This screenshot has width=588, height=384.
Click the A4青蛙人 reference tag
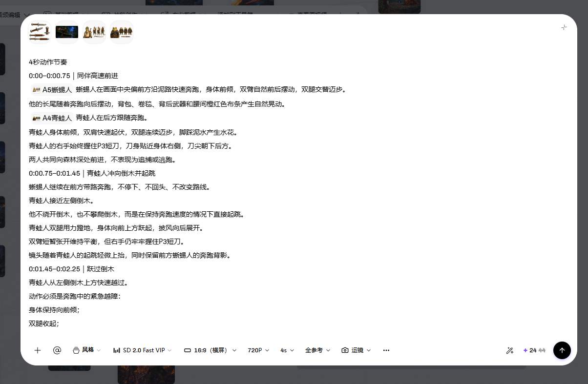point(52,118)
